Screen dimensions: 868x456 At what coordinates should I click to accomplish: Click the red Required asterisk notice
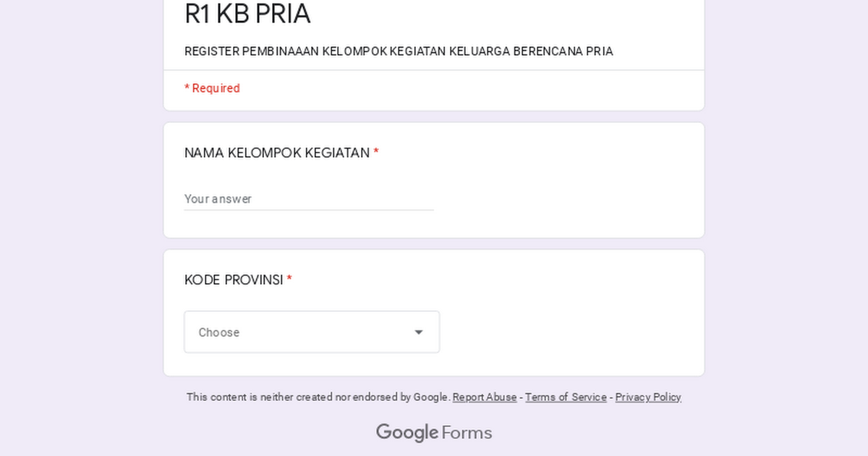[x=212, y=88]
